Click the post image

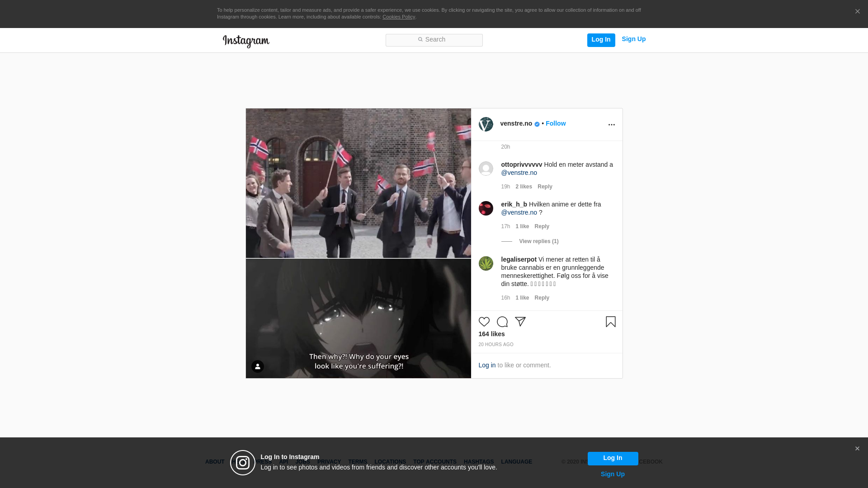tap(359, 243)
